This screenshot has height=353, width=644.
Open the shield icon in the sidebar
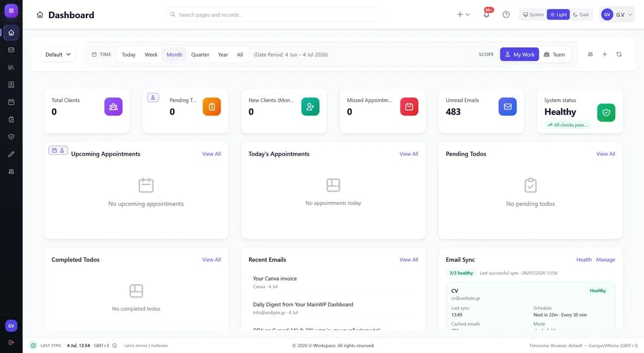(11, 136)
